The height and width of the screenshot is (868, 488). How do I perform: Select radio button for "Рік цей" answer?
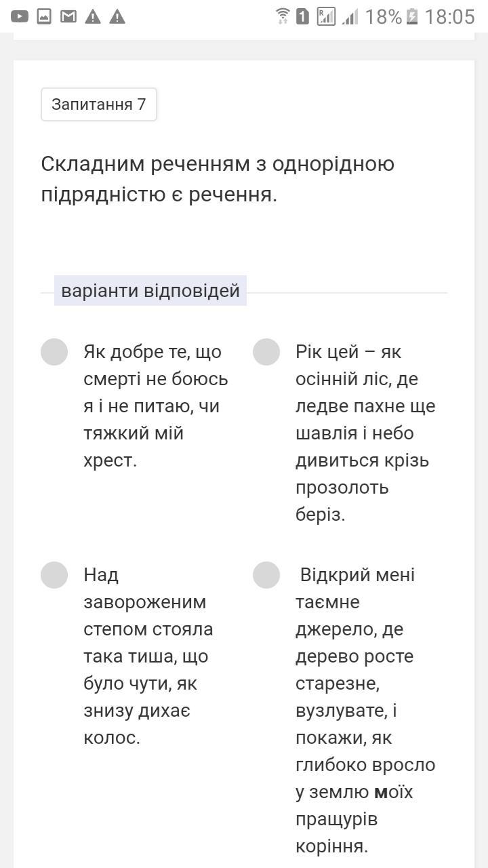click(x=266, y=352)
